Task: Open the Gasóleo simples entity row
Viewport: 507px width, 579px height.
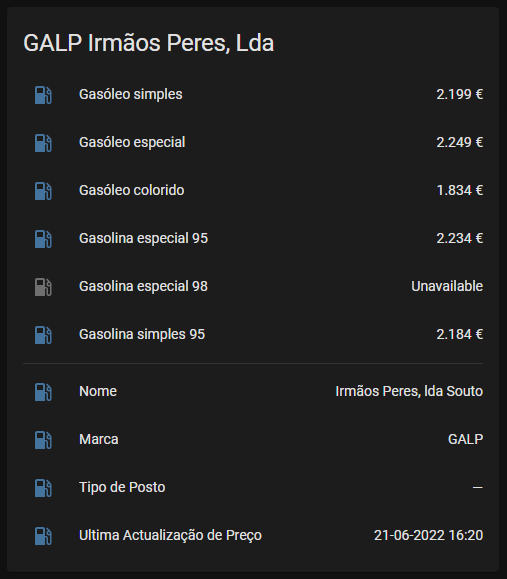Action: (x=253, y=95)
